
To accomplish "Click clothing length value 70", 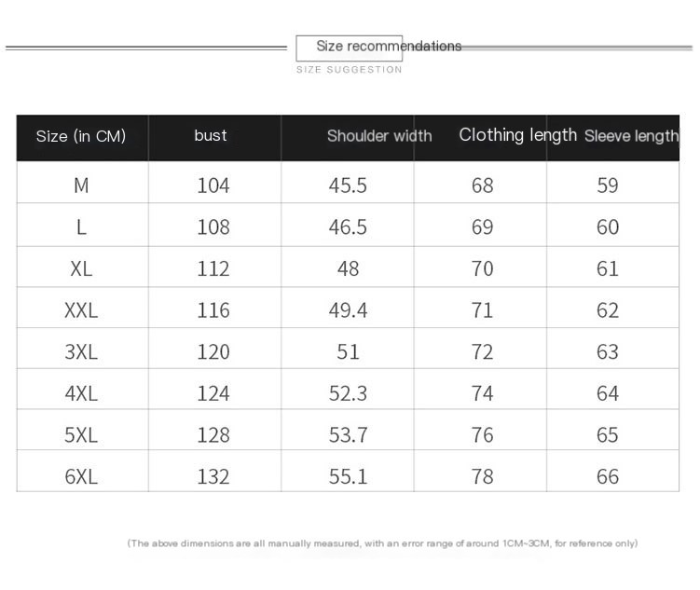I will tap(483, 268).
